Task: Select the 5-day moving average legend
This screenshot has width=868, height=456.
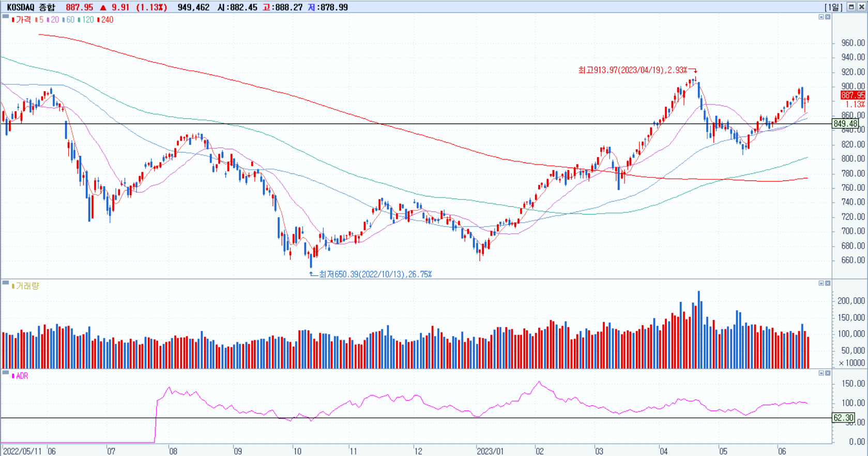Action: click(x=40, y=20)
